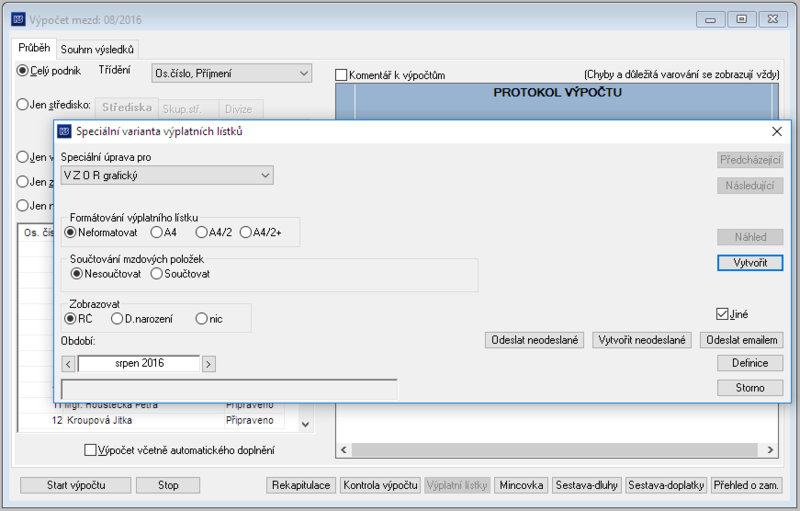Click the protocol horizontal scrollbar's right arrow

pyautogui.click(x=770, y=450)
